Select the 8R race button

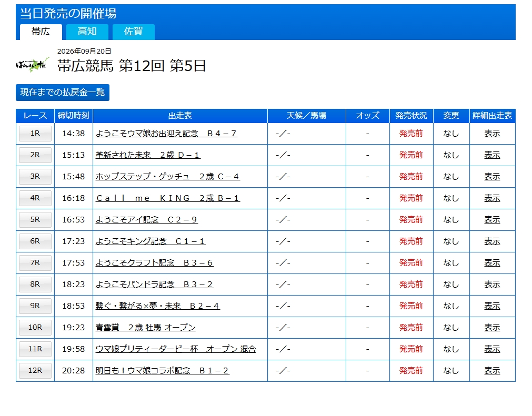(35, 284)
